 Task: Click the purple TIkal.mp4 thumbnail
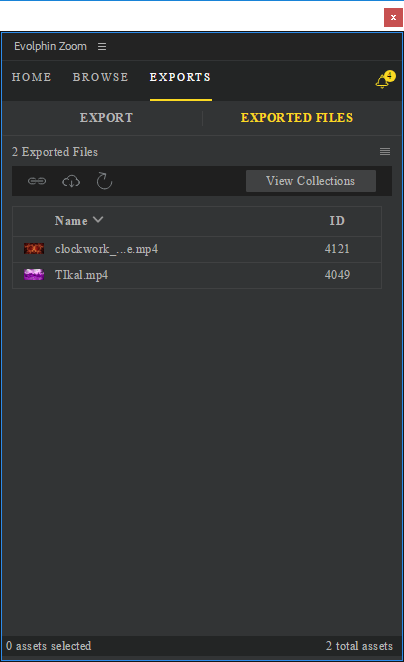point(34,274)
